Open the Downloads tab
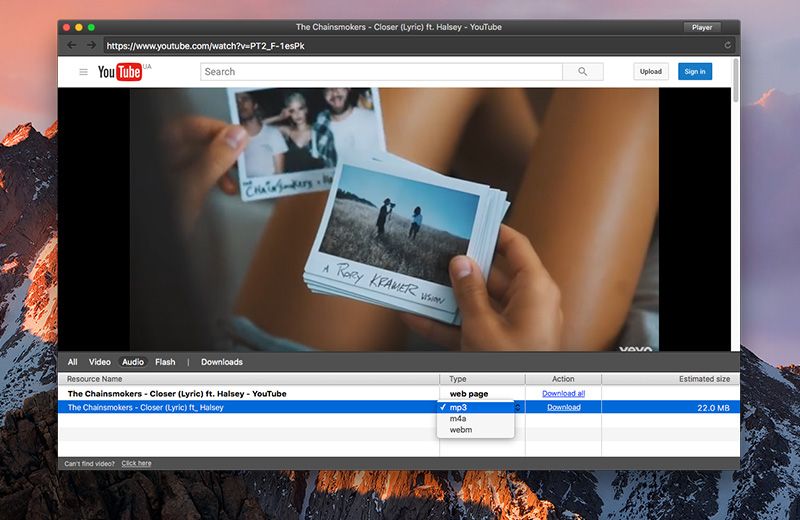 (x=221, y=362)
